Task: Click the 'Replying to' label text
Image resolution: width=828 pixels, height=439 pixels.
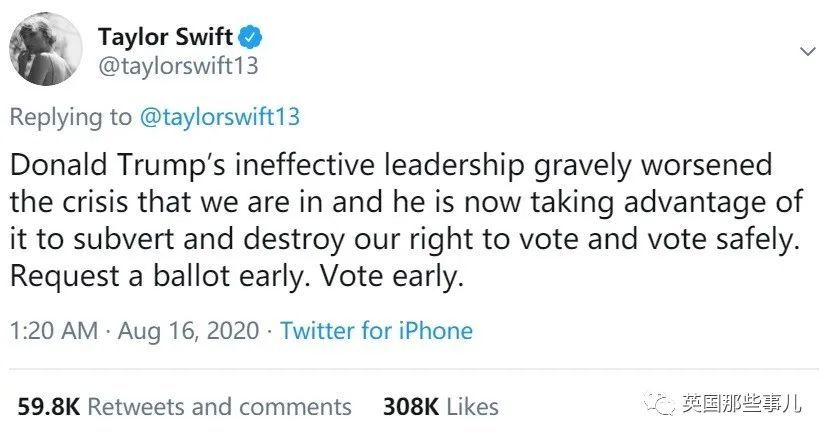Action: pyautogui.click(x=69, y=117)
